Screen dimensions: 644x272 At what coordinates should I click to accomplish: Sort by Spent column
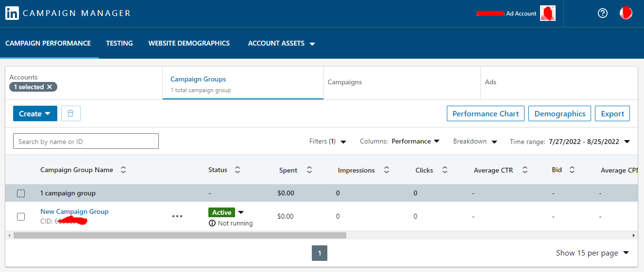coord(309,170)
